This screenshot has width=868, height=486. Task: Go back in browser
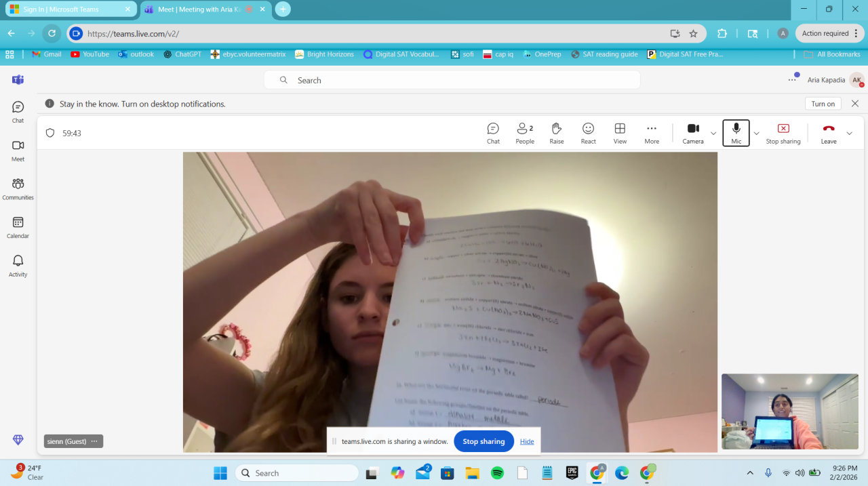(11, 33)
